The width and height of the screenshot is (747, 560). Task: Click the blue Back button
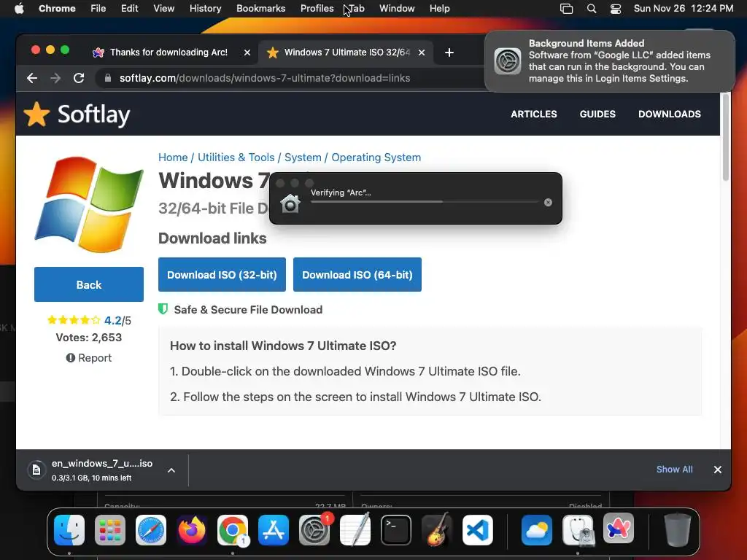[x=88, y=285]
